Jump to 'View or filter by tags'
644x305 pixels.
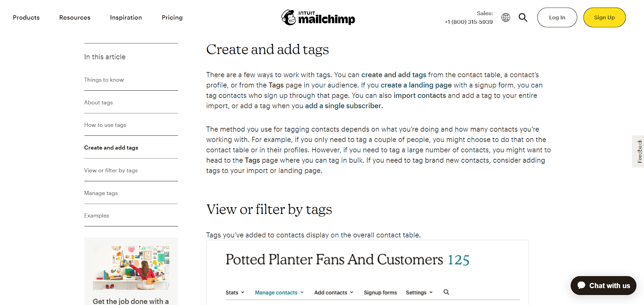[x=111, y=170]
